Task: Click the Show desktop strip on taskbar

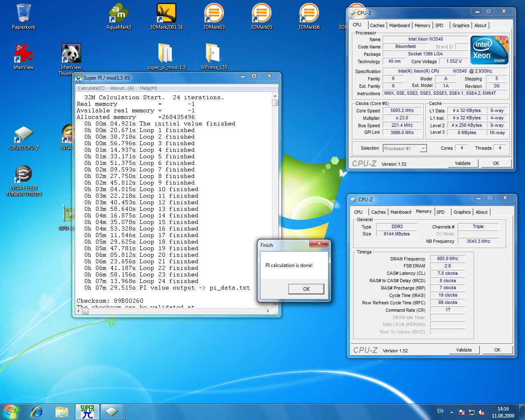Action: point(522,412)
